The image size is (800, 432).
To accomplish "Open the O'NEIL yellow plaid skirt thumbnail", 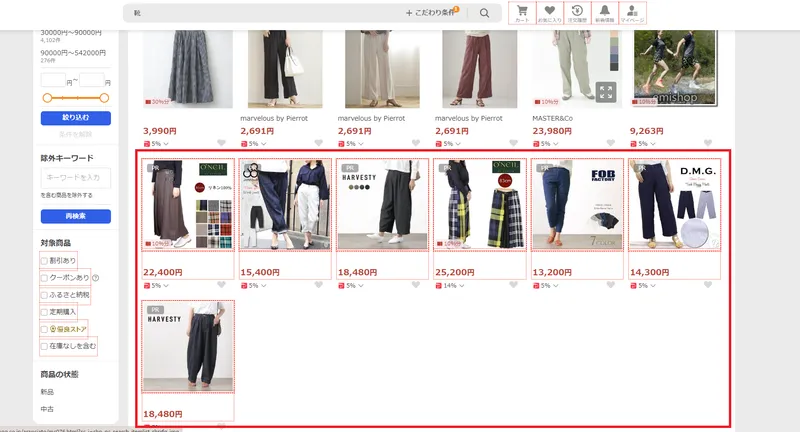I will click(x=480, y=205).
